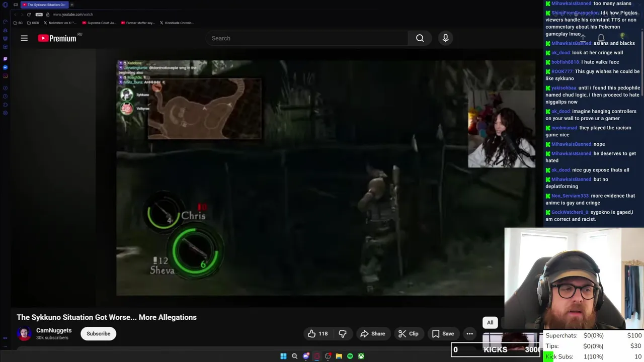Open workspaces icon beside the tab
Image resolution: width=644 pixels, height=362 pixels.
pyautogui.click(x=16, y=5)
